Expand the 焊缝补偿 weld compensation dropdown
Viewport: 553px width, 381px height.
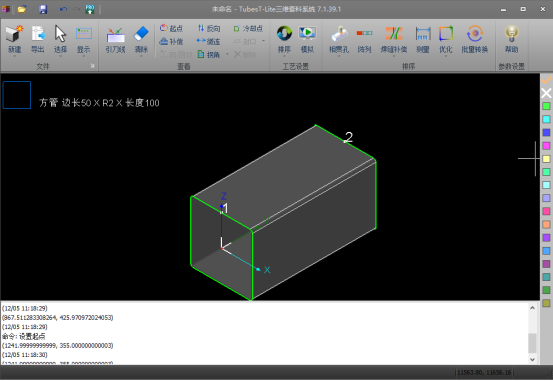pyautogui.click(x=394, y=56)
